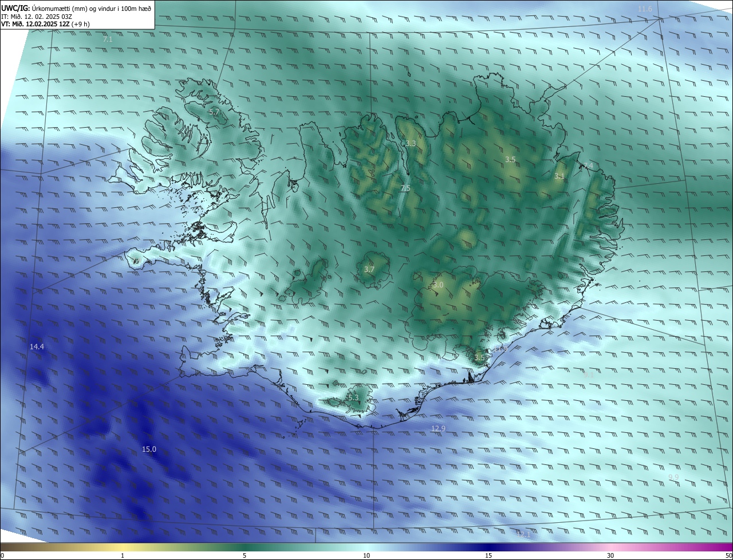Click the 1 tick on the color scale
Screen dimensions: 733x560
pyautogui.click(x=123, y=555)
